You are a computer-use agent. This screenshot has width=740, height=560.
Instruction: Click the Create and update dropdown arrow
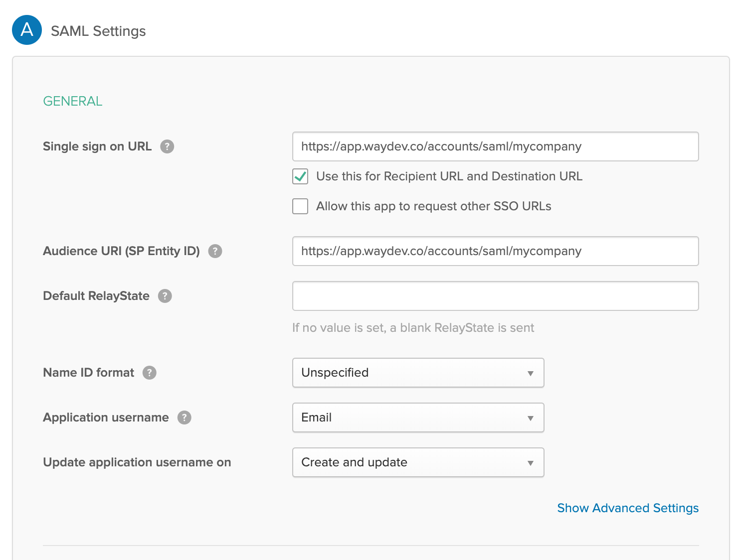click(531, 463)
